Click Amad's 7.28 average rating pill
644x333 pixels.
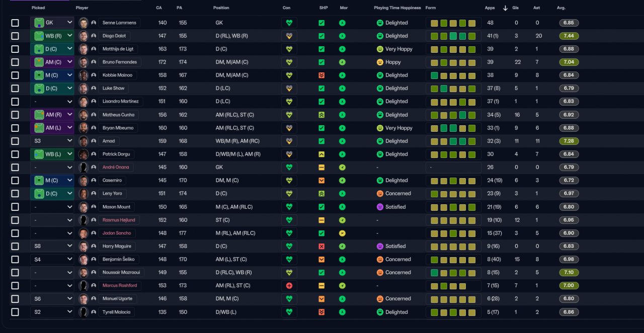[569, 141]
